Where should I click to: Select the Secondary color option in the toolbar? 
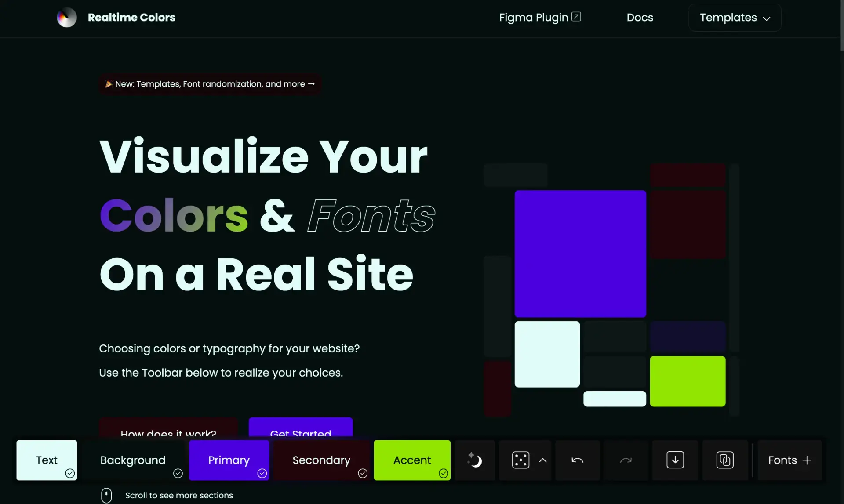(321, 460)
